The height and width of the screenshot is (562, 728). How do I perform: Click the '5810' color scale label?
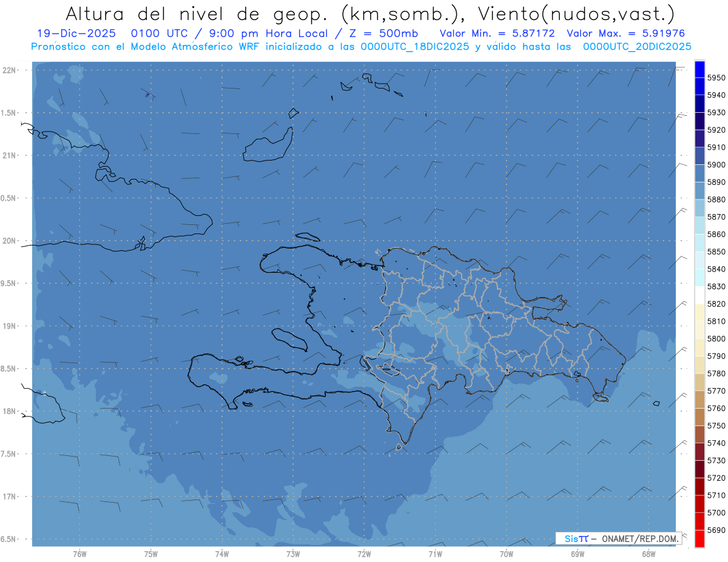[x=716, y=321]
